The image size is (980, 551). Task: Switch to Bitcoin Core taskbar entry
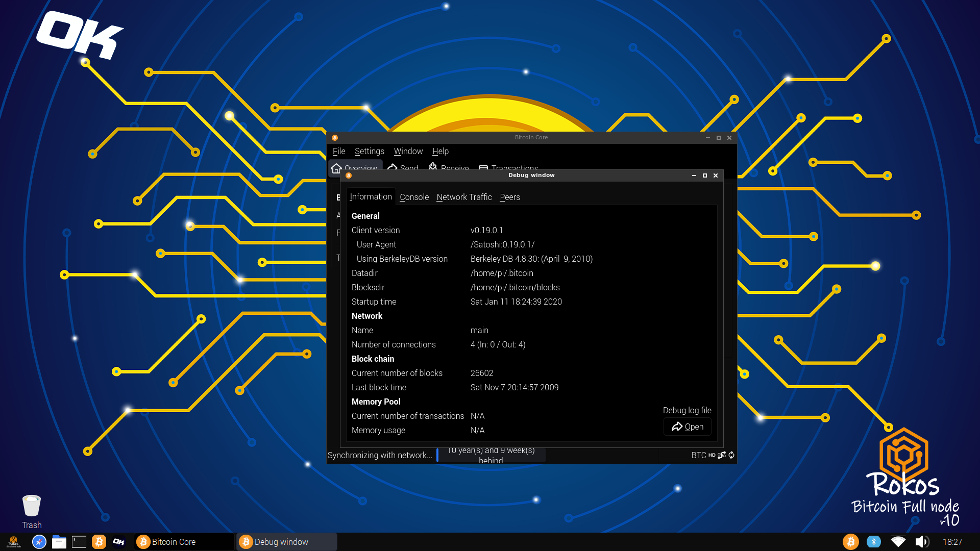tap(184, 542)
